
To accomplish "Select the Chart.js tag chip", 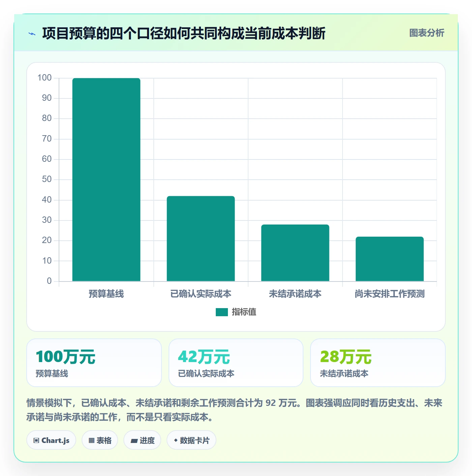I will point(51,440).
